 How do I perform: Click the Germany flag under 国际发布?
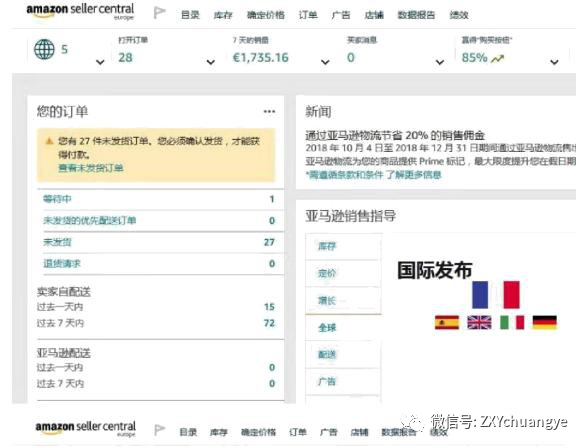click(x=545, y=322)
